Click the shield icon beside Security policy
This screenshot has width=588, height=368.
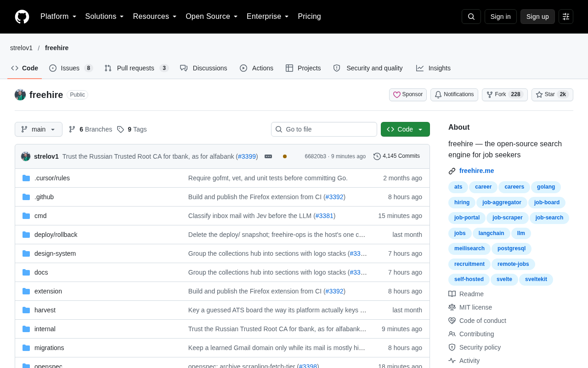point(452,347)
